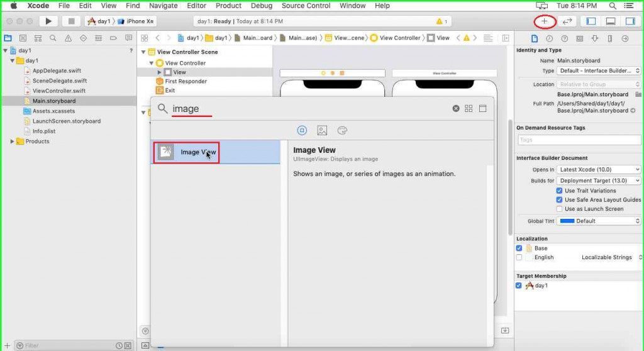Show the Breakpoint navigator

coord(113,38)
